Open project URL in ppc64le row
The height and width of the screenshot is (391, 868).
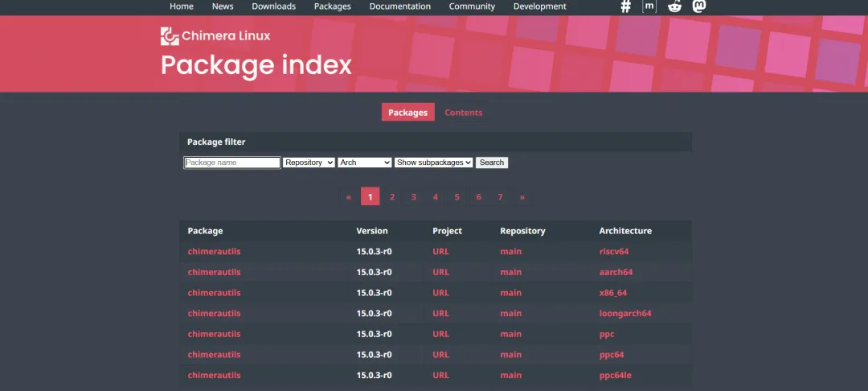click(440, 375)
